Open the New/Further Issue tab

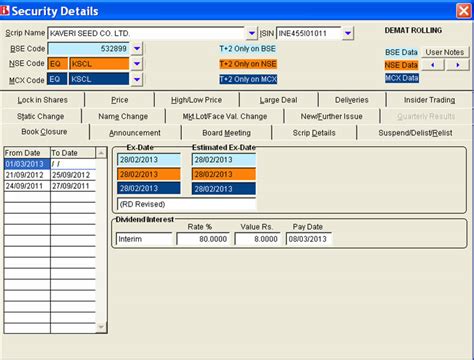331,116
